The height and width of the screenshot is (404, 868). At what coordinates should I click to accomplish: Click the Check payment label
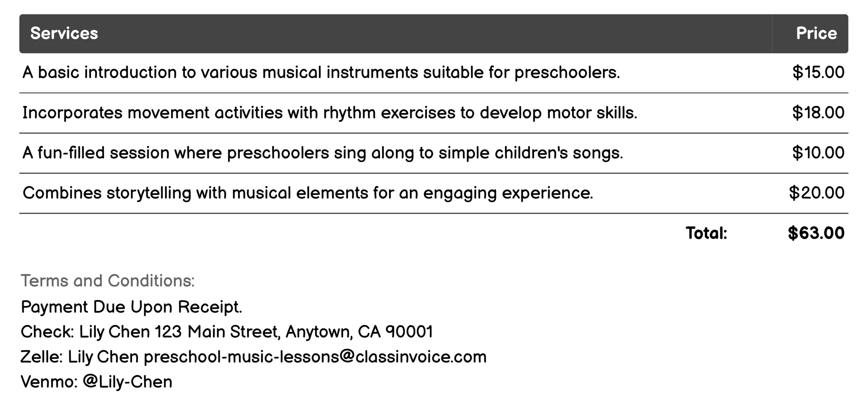[47, 332]
